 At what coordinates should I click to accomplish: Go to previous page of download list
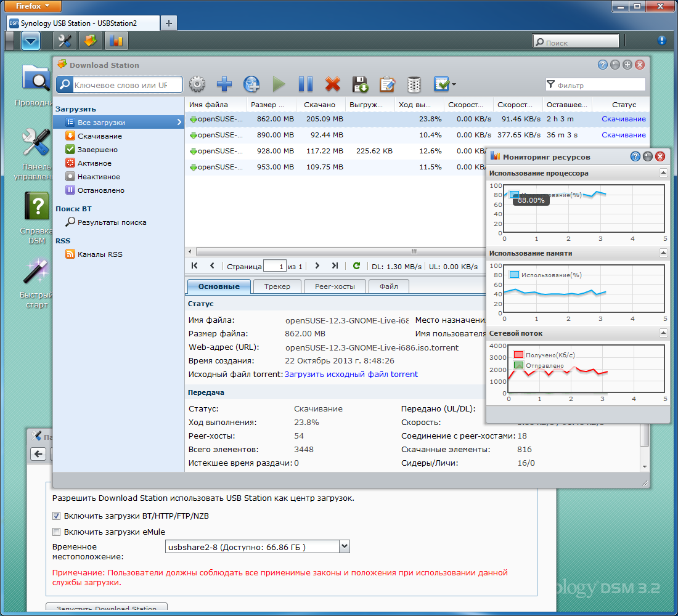click(x=212, y=266)
